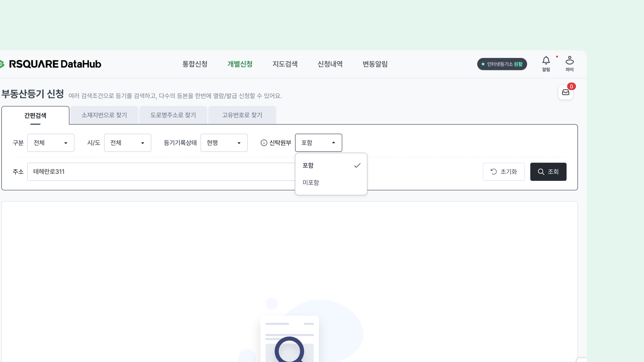
Task: Switch to 도로명주소로 찾기 tab
Action: click(x=173, y=115)
